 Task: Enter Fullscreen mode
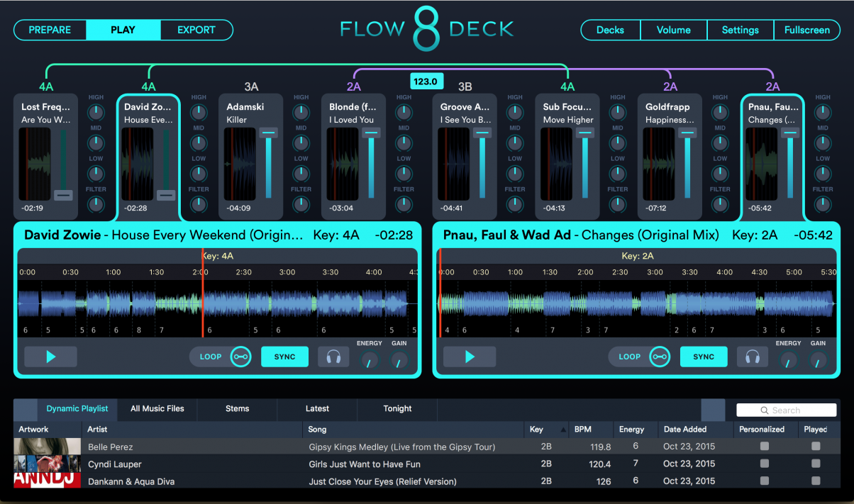click(x=807, y=30)
